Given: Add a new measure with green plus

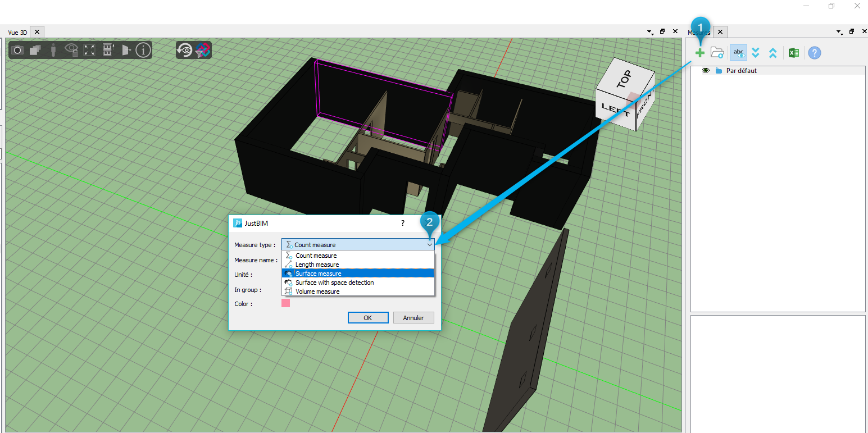Looking at the screenshot, I should (700, 53).
